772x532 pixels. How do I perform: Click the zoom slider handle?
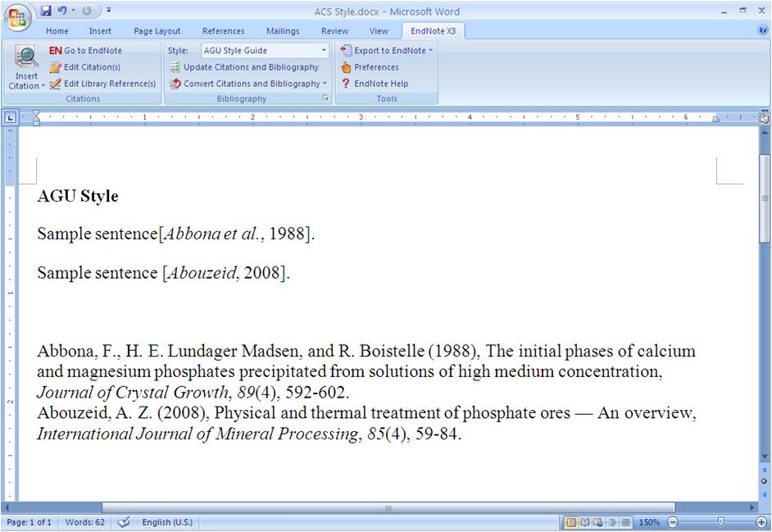click(x=721, y=521)
